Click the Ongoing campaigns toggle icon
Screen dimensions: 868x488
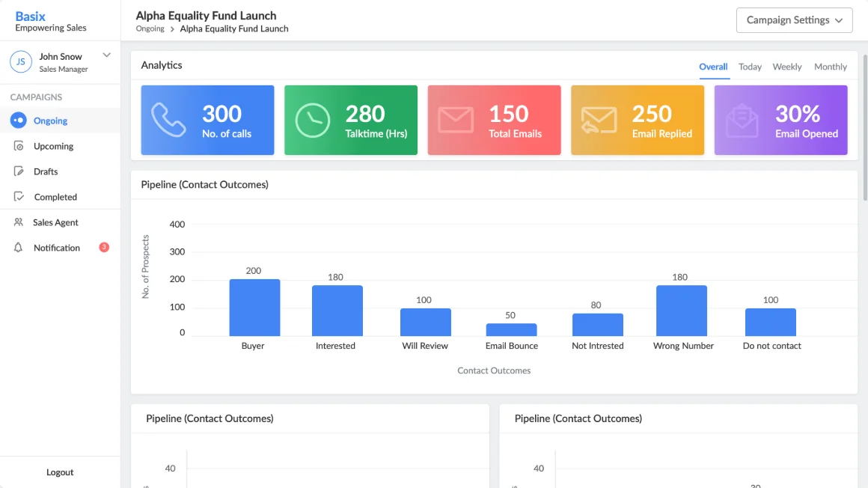pos(18,121)
